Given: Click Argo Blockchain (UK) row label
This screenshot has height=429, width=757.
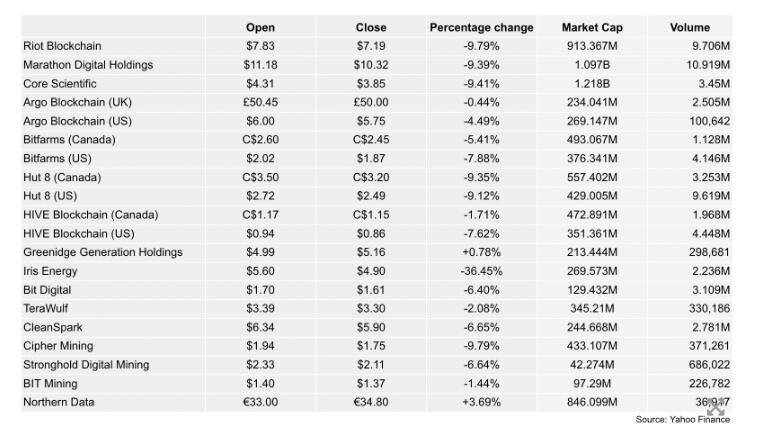Looking at the screenshot, I should [x=77, y=102].
